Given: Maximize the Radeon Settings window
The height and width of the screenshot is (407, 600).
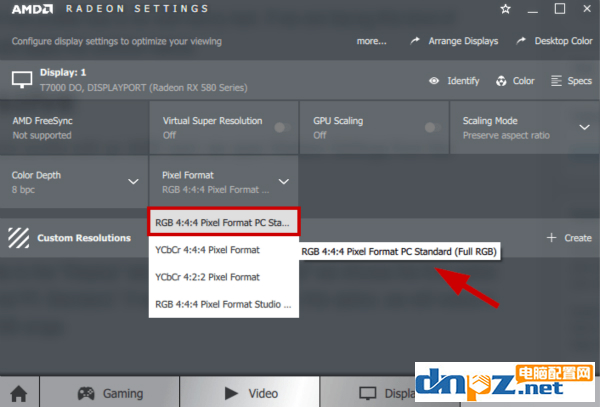Looking at the screenshot, I should tap(560, 8).
